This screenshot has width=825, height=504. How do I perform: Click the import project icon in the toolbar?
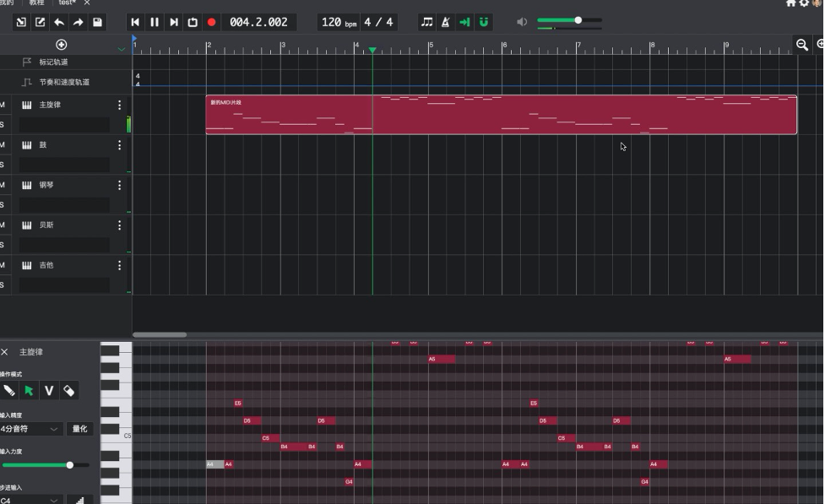pos(21,22)
